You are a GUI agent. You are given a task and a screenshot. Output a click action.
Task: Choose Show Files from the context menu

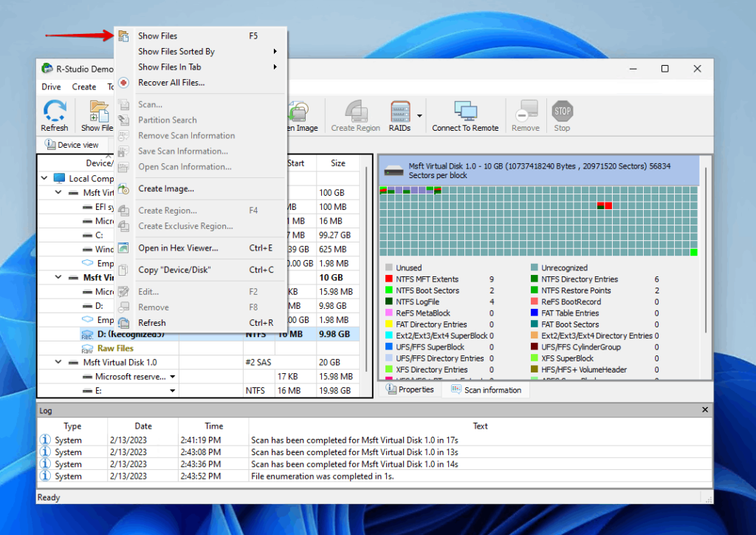coord(201,36)
